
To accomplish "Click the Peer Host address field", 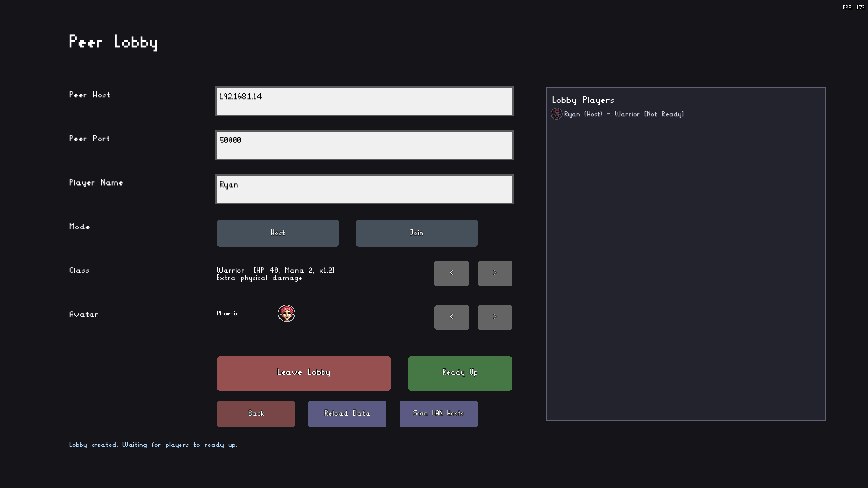I will click(364, 101).
